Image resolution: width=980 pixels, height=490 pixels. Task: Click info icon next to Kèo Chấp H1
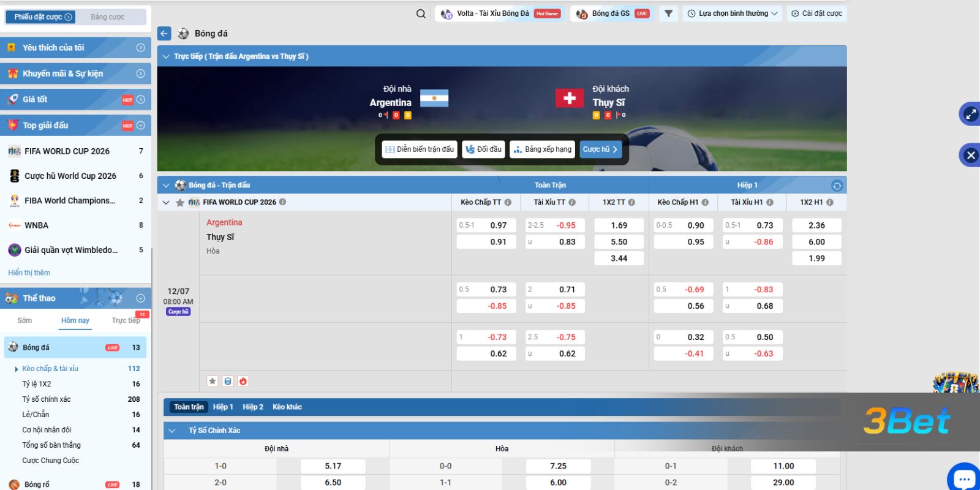705,202
